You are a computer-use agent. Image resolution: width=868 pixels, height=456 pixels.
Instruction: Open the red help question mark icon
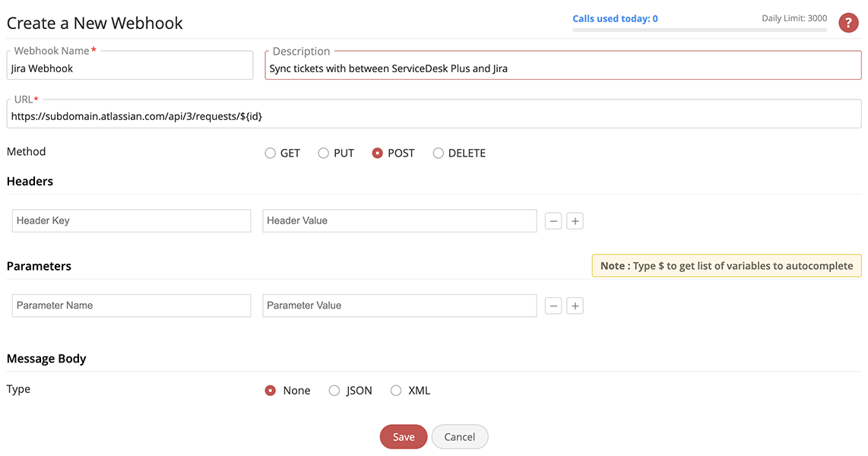coord(848,23)
